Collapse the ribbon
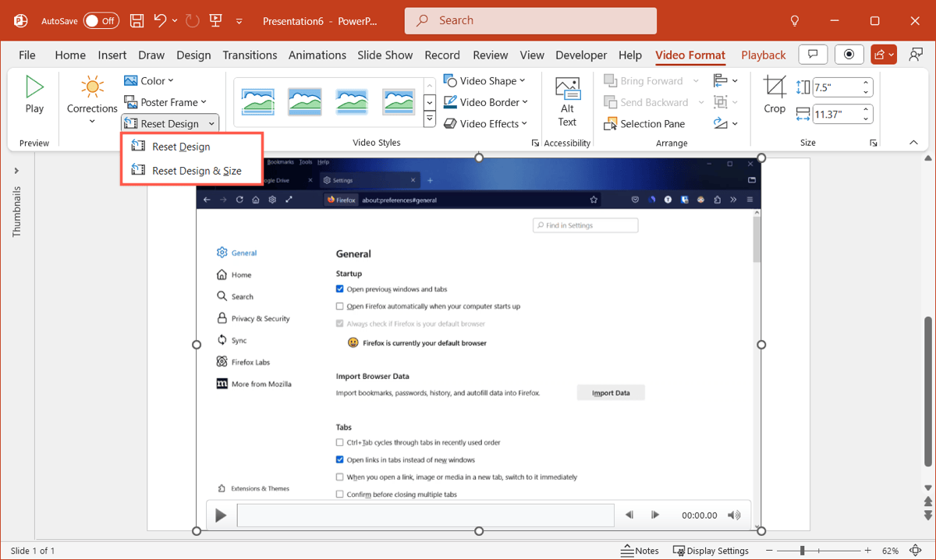Viewport: 936px width, 560px height. click(x=913, y=143)
